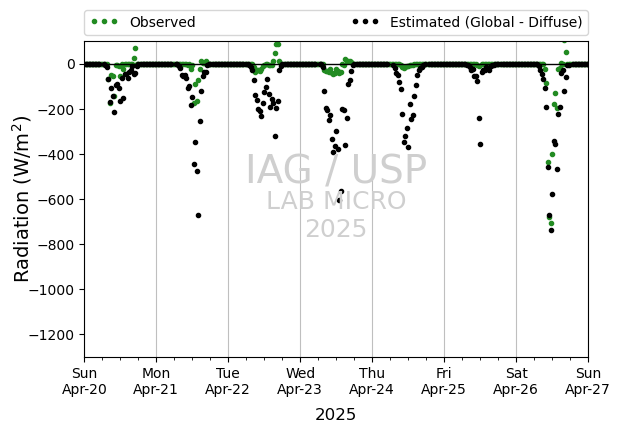Click the Thu Apr-24 date label
This screenshot has width=621, height=433.
[372, 381]
